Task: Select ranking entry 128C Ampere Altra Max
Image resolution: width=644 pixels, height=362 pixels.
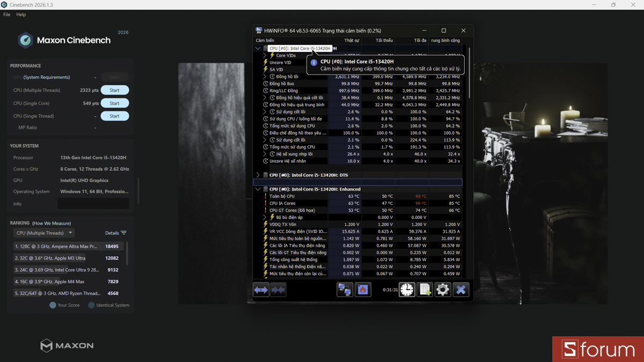Action: click(x=68, y=246)
